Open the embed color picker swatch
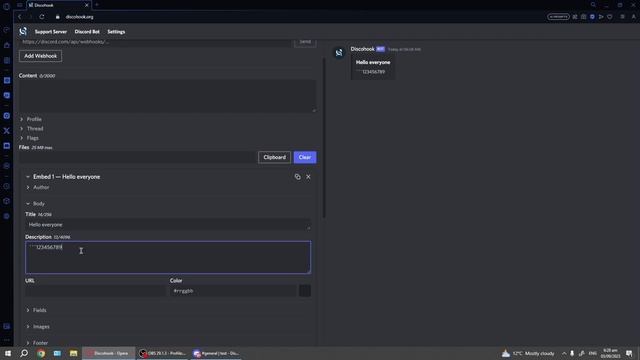The image size is (640, 360). pos(305,291)
